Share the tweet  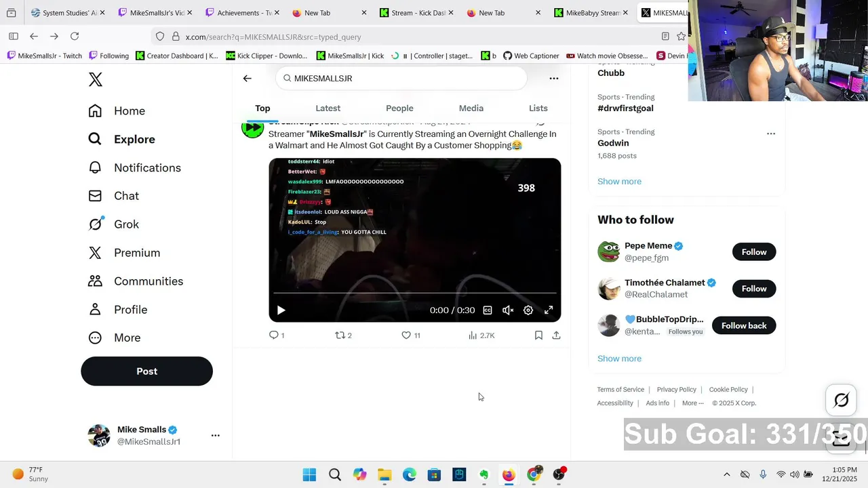[x=556, y=335]
